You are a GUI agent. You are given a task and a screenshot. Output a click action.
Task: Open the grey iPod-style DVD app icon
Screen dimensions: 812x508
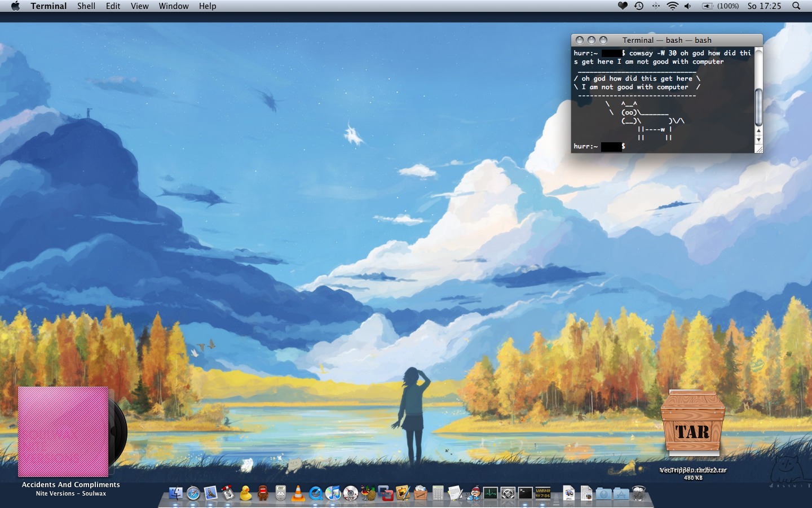pyautogui.click(x=281, y=493)
